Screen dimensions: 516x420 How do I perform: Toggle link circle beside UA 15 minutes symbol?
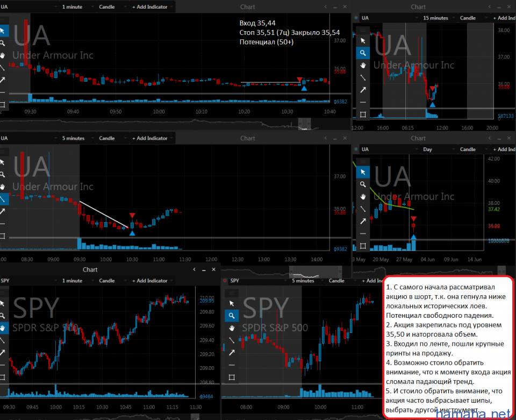tap(356, 18)
